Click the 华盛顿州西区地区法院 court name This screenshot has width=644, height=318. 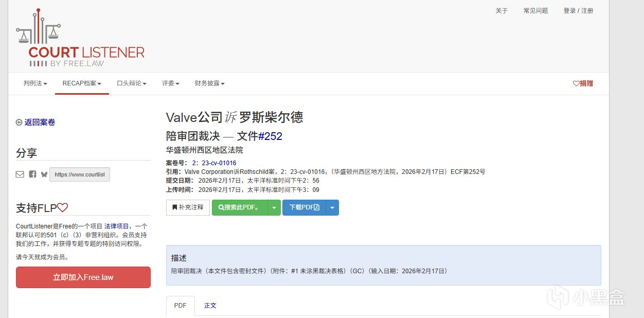204,150
